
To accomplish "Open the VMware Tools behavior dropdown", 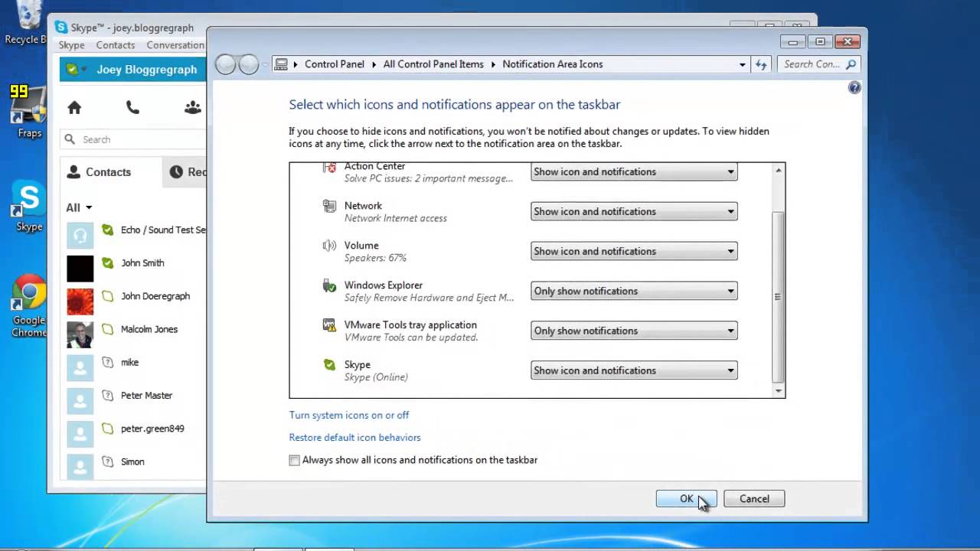I will pyautogui.click(x=634, y=331).
